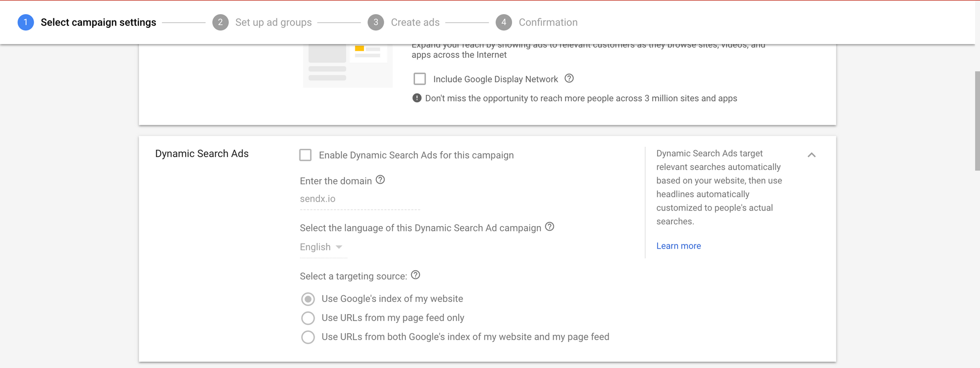Click the step 1 circle icon
980x368 pixels.
point(25,23)
